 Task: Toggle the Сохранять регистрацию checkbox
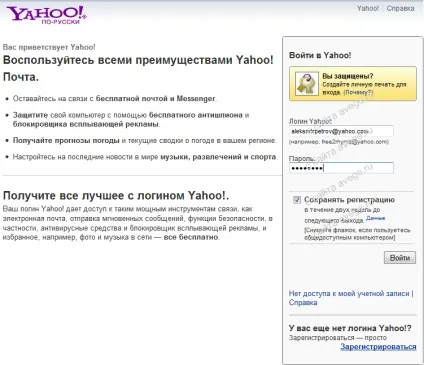click(x=297, y=200)
